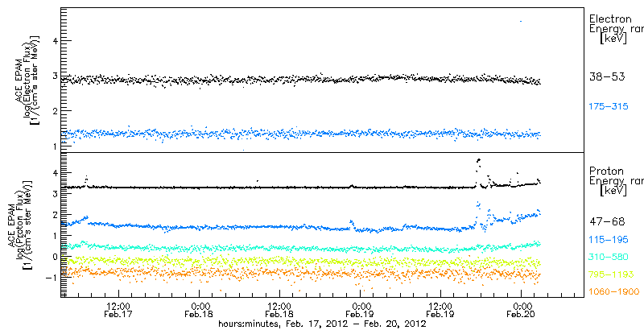
Task: Click the 38-53 electron energy legend label
Action: (607, 76)
